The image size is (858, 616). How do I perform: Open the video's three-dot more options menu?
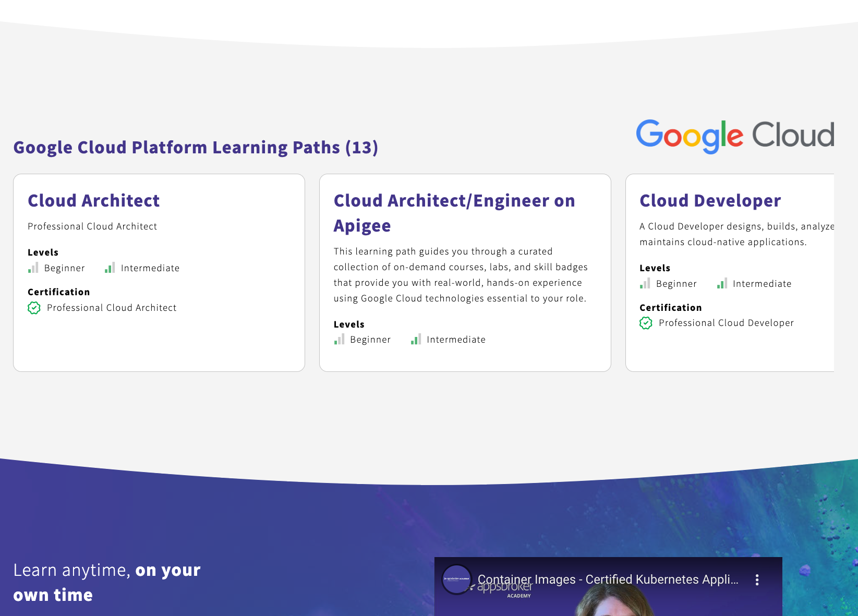click(757, 580)
